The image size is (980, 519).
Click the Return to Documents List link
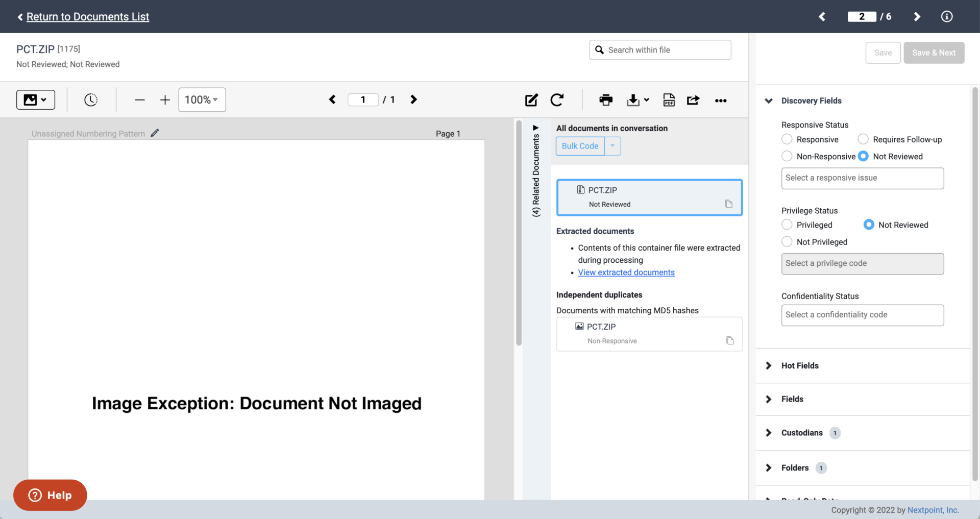87,16
